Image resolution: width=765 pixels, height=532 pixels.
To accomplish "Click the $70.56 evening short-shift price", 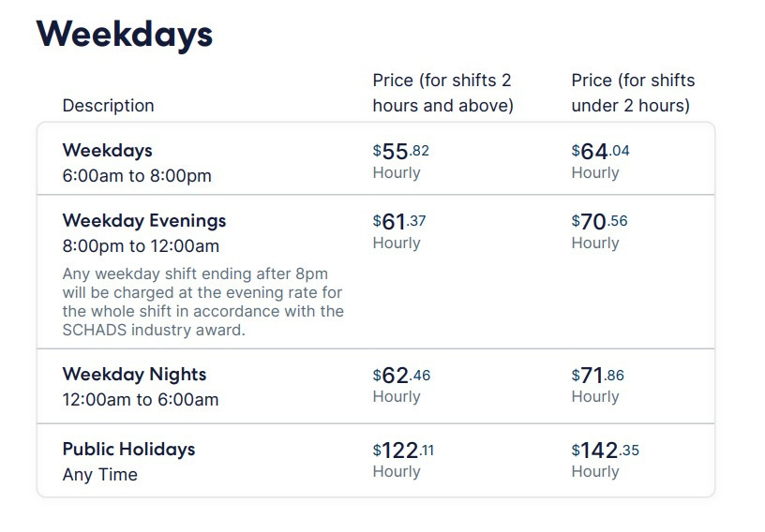I will click(600, 221).
